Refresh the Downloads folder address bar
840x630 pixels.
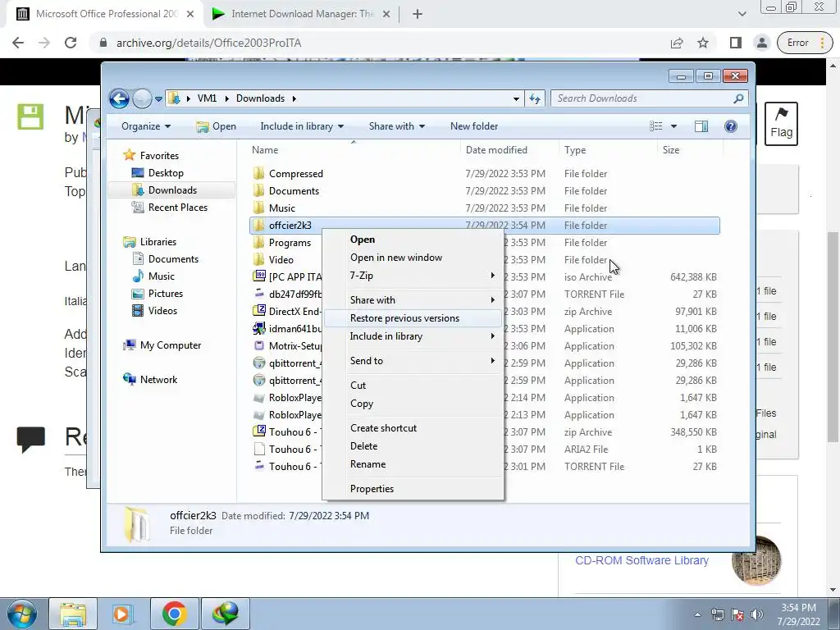point(535,98)
